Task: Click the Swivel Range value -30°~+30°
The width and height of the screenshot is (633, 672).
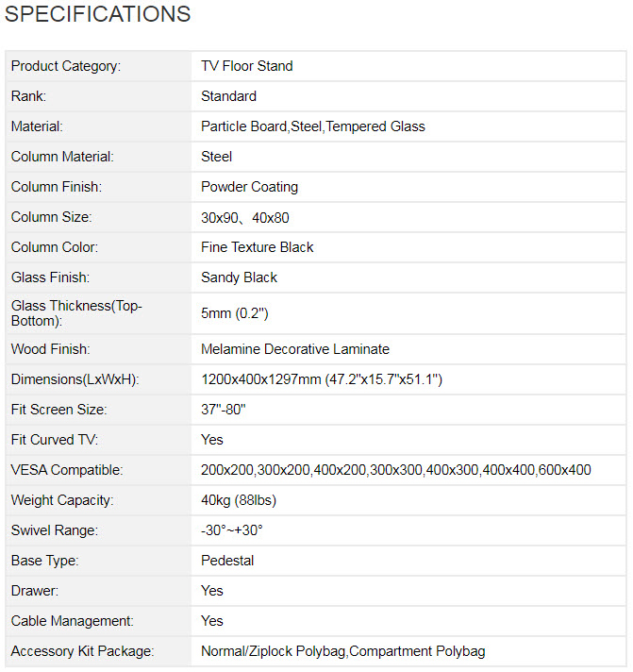Action: 232,530
